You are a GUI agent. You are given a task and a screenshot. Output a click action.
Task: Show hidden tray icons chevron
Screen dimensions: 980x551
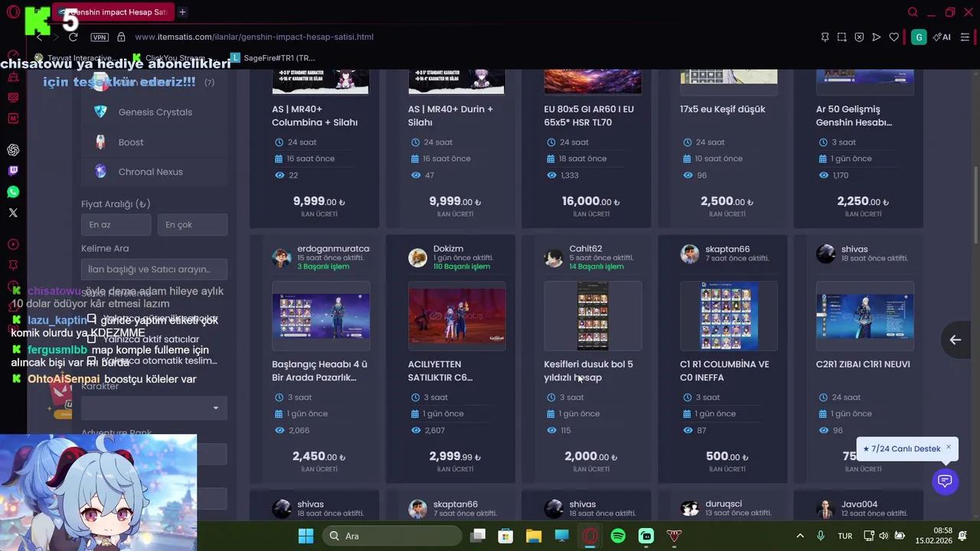point(800,536)
